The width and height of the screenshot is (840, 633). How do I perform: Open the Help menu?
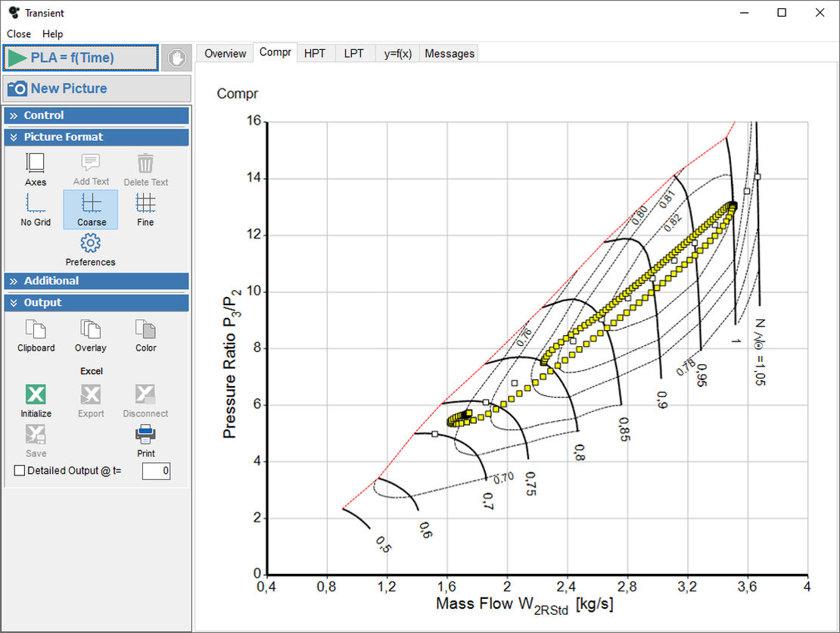(52, 34)
